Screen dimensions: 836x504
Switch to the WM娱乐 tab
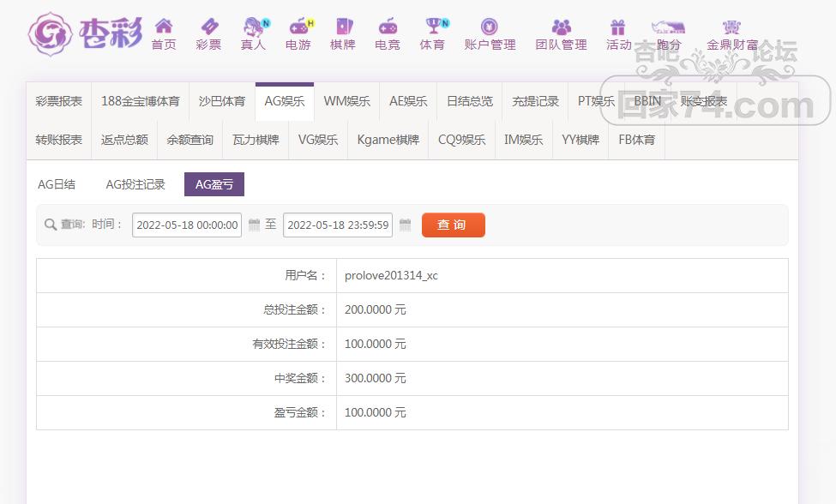(x=346, y=101)
